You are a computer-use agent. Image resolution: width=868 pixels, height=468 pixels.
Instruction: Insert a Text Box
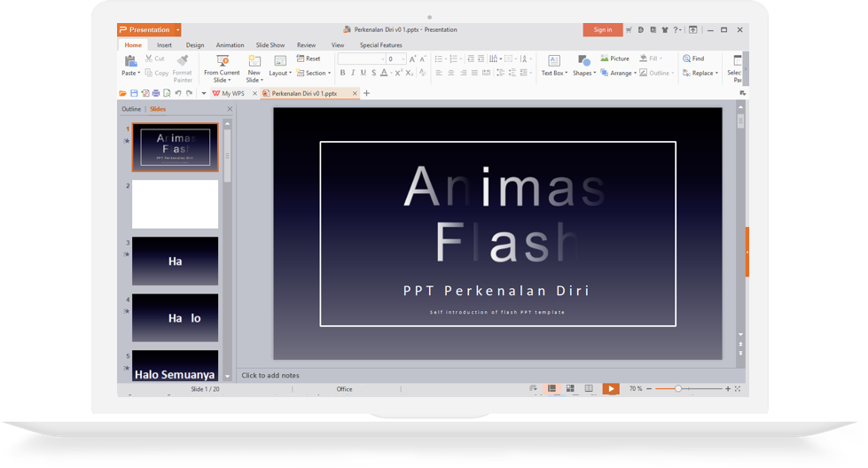click(x=553, y=62)
